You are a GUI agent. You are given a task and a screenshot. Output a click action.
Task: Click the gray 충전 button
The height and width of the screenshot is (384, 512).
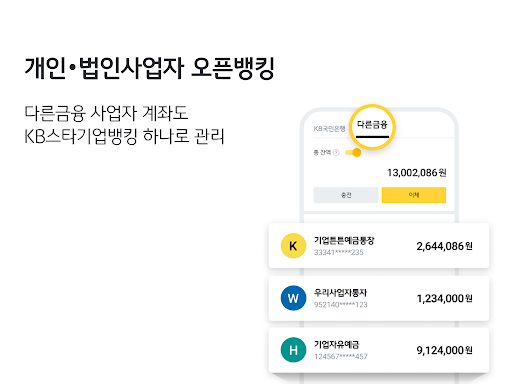(x=346, y=195)
